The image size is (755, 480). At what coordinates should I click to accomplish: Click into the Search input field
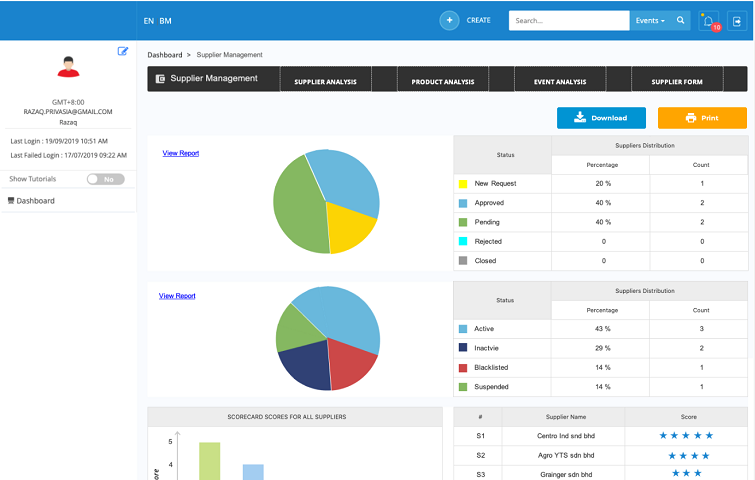tap(569, 21)
